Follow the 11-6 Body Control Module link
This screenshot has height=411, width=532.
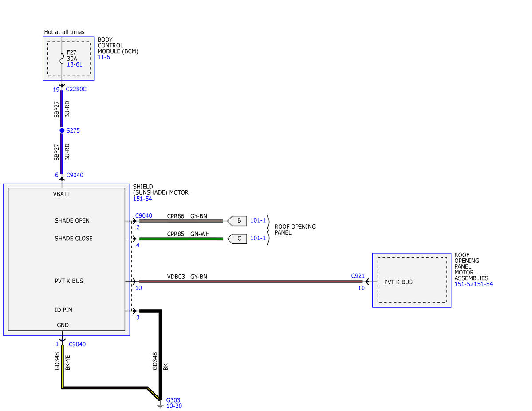click(x=104, y=57)
